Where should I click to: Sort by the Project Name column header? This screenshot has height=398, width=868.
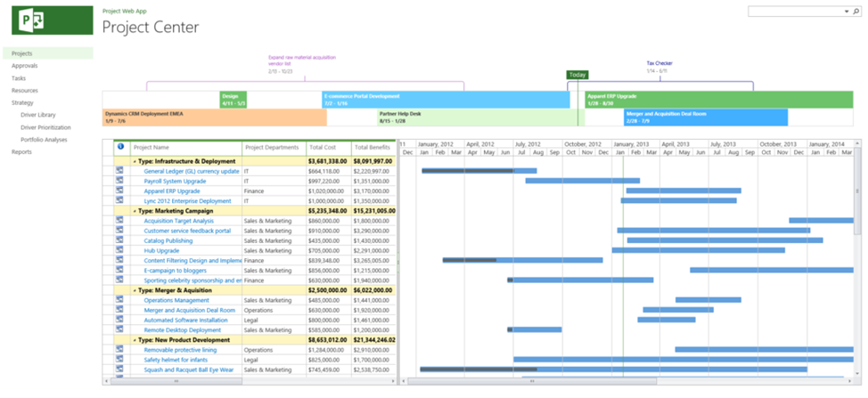[186, 148]
